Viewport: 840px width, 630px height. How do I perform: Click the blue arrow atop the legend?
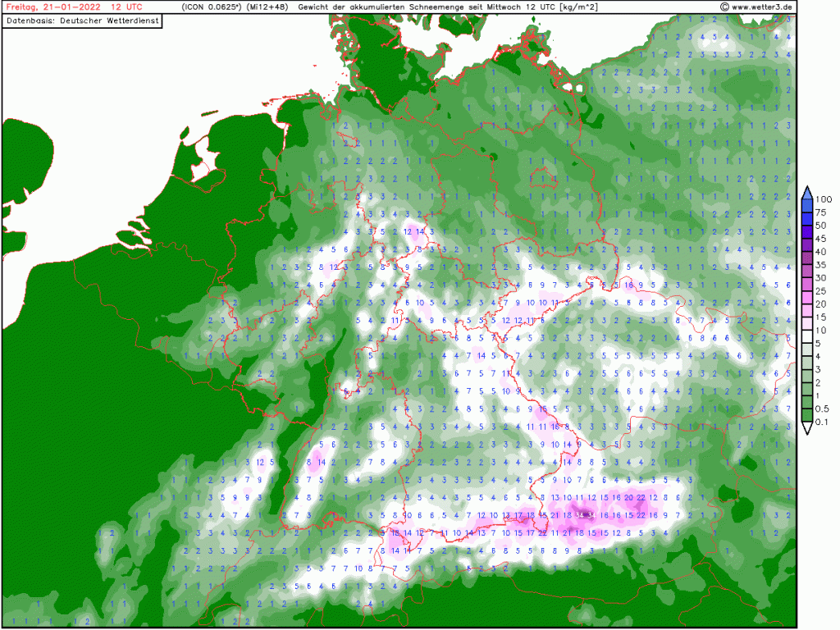[807, 192]
